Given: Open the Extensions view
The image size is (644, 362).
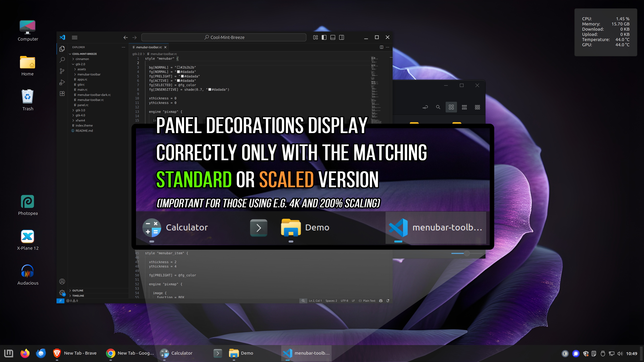Looking at the screenshot, I should tap(62, 94).
